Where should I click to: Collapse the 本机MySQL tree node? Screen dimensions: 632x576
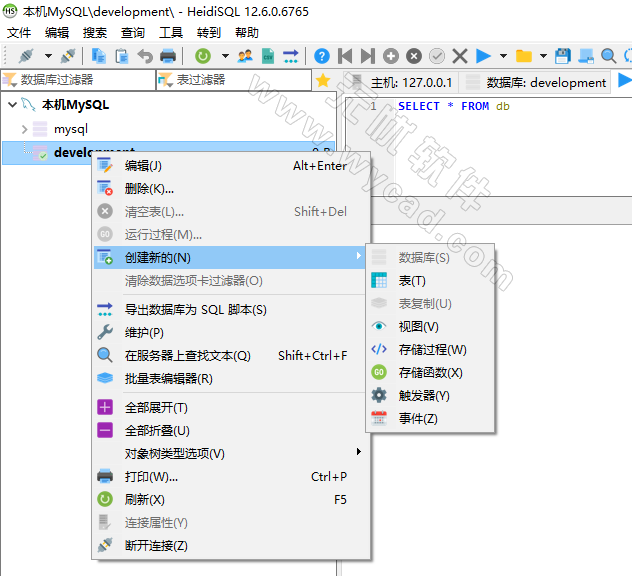click(x=12, y=105)
